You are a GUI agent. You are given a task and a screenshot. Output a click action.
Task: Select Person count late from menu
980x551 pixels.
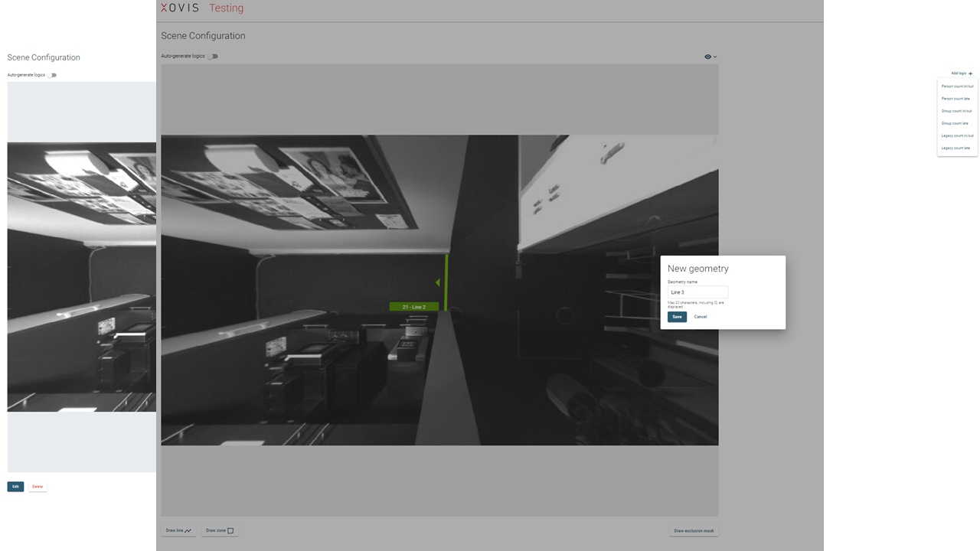tap(957, 99)
